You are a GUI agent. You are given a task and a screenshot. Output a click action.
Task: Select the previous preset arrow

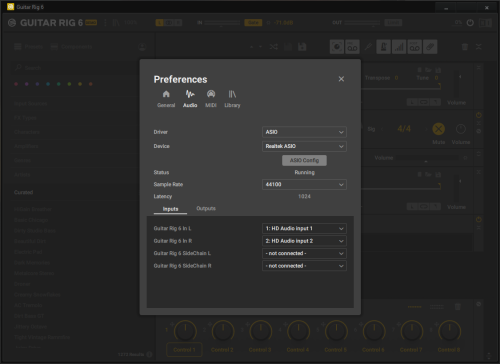coord(252,47)
